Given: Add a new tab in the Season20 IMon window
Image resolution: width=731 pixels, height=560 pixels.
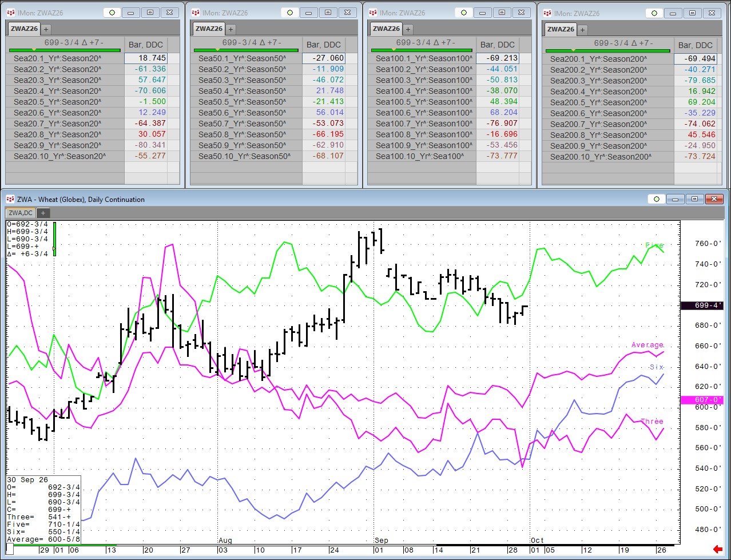Looking at the screenshot, I should point(46,29).
